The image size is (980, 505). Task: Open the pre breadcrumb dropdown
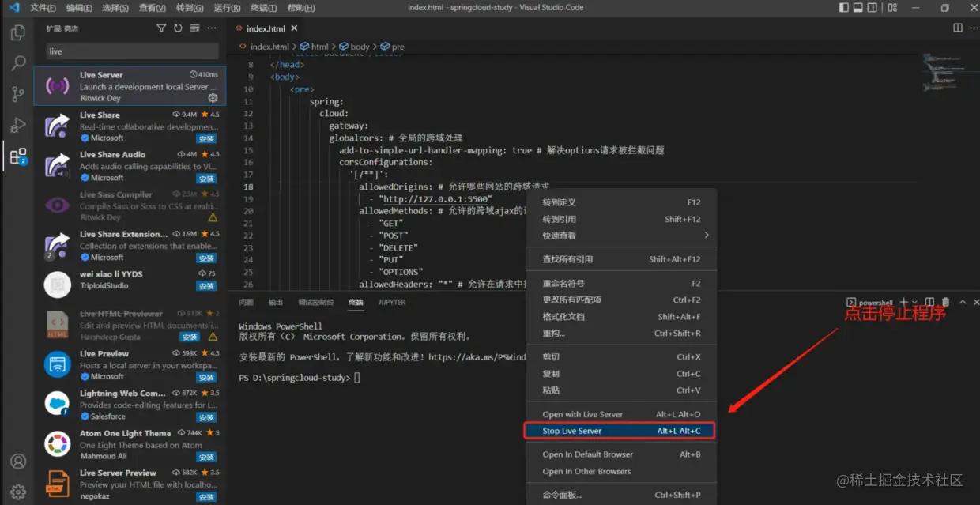click(392, 47)
